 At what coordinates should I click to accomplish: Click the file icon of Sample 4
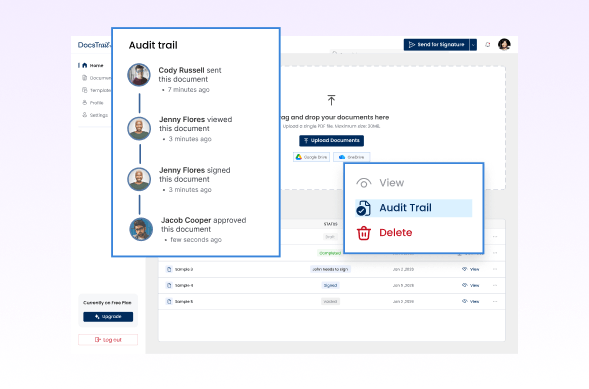[x=169, y=285]
